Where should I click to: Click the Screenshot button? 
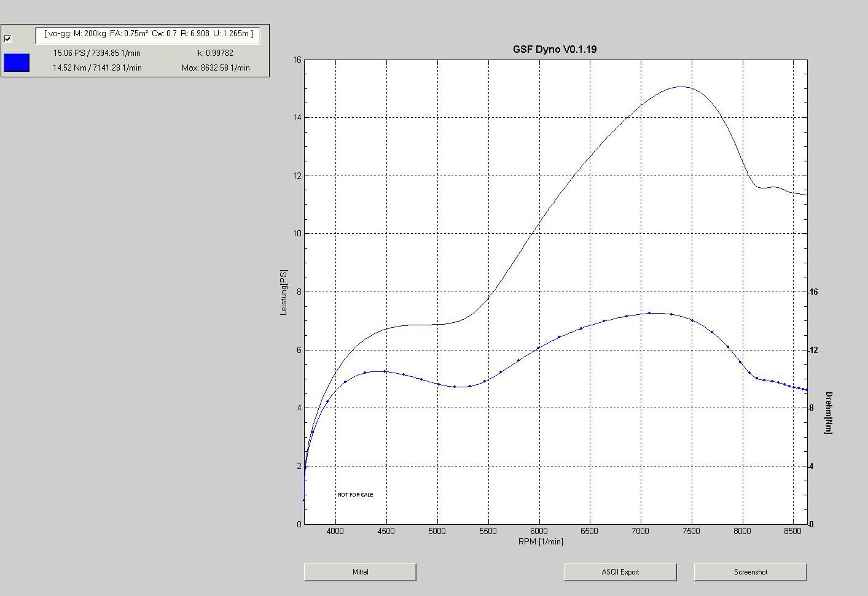(x=750, y=572)
